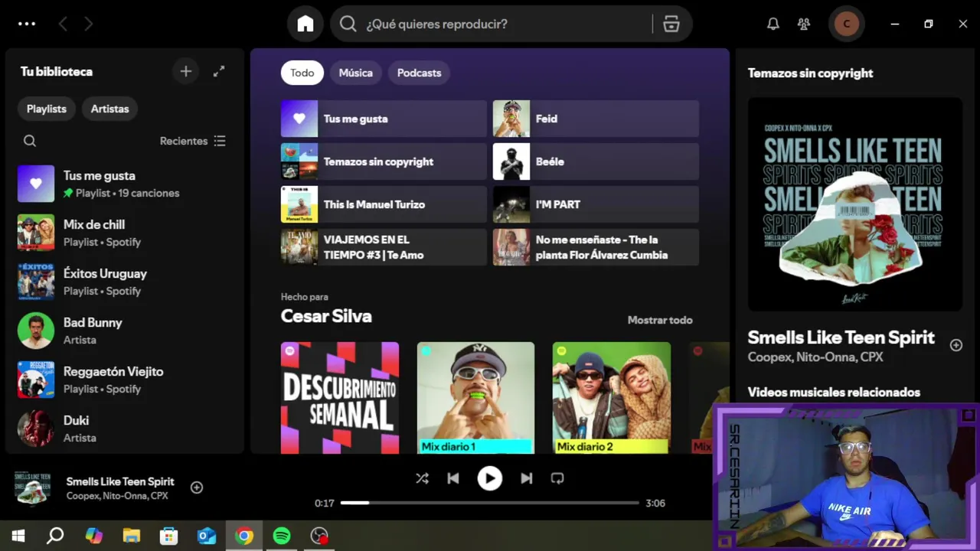
Task: Create a playlist with the plus icon
Action: point(185,71)
